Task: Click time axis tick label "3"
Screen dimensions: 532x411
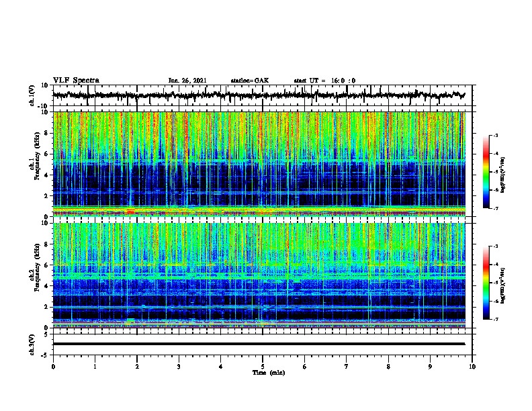Action: (179, 367)
